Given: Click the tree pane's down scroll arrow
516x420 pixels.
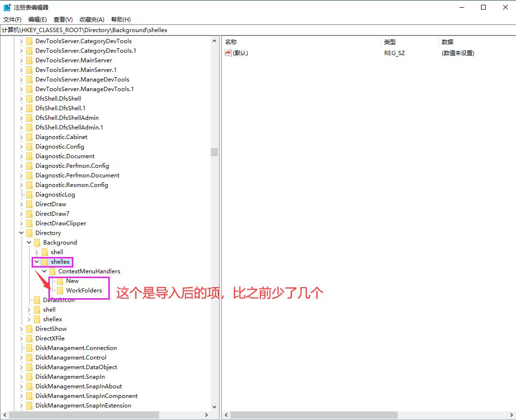Looking at the screenshot, I should coord(215,407).
